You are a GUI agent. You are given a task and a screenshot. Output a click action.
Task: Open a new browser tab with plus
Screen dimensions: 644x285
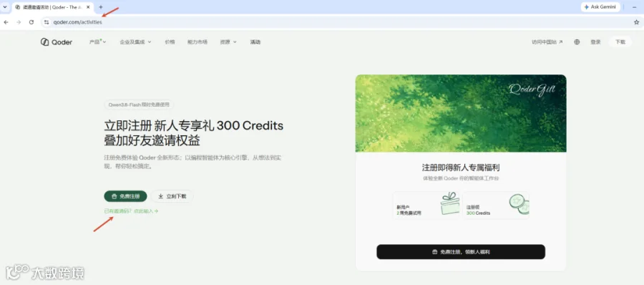pos(101,7)
